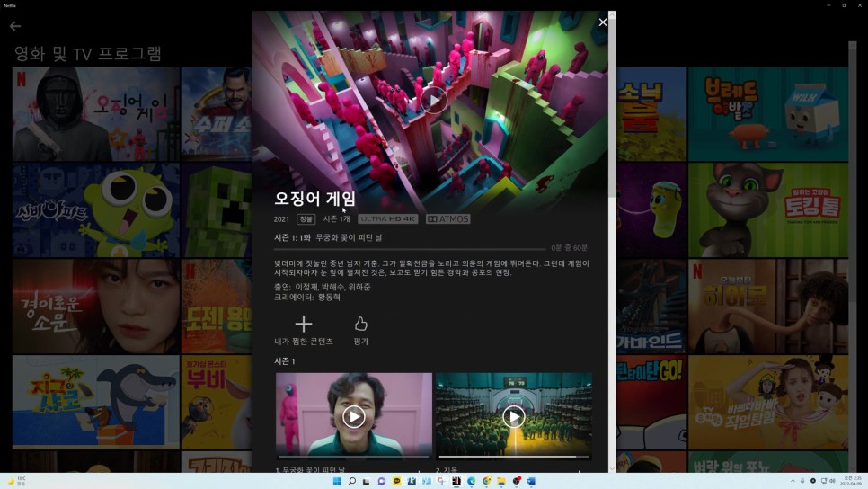
Task: Open the Windows Start menu
Action: point(337,481)
